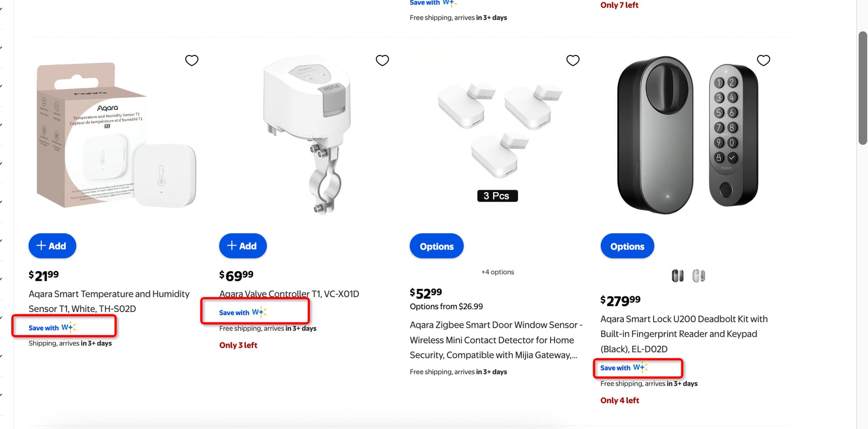This screenshot has width=868, height=429.
Task: Favorite the Aqara Temperature and Humidity Sensor
Action: [192, 60]
